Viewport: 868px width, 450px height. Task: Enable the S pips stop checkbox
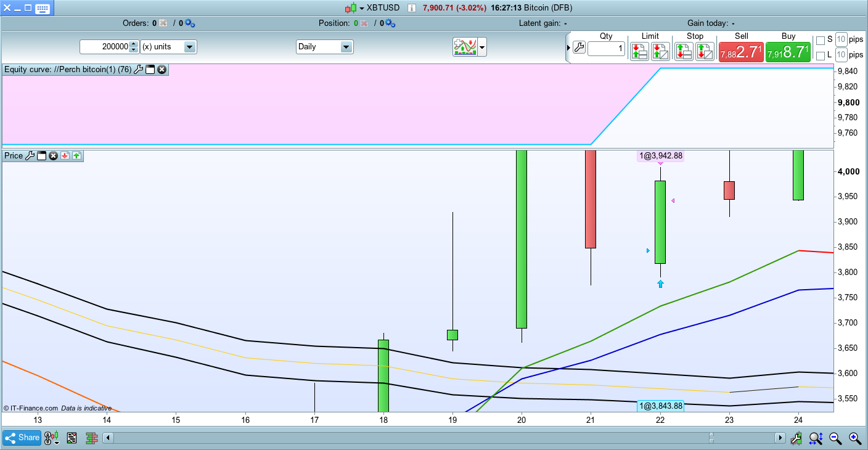click(821, 40)
